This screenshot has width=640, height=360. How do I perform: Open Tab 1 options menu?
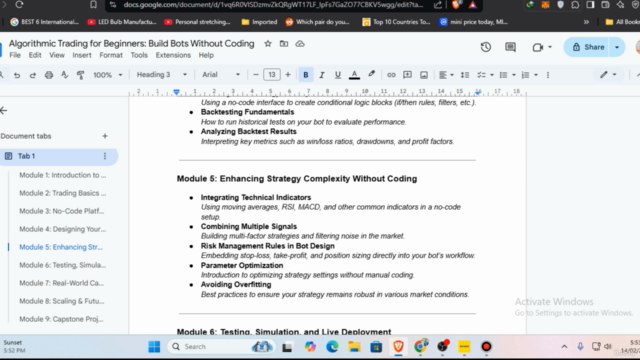point(105,156)
